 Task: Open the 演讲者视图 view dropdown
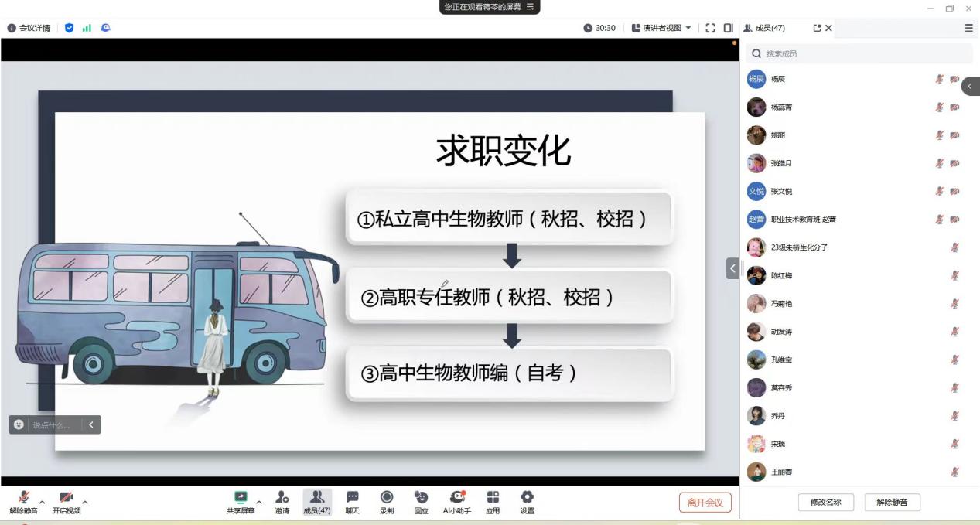(661, 28)
